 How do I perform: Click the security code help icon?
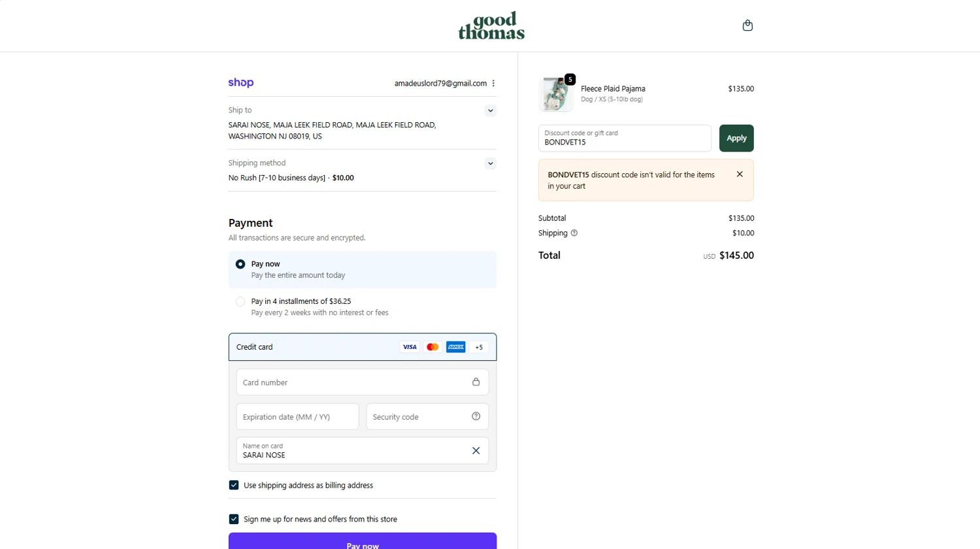coord(476,416)
